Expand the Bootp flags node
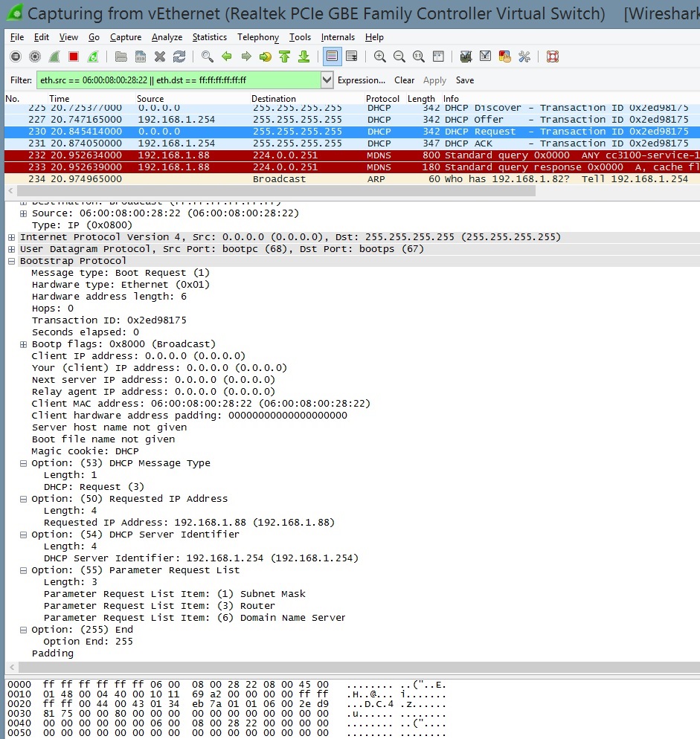Viewport: 700px width, 739px height. (x=23, y=344)
